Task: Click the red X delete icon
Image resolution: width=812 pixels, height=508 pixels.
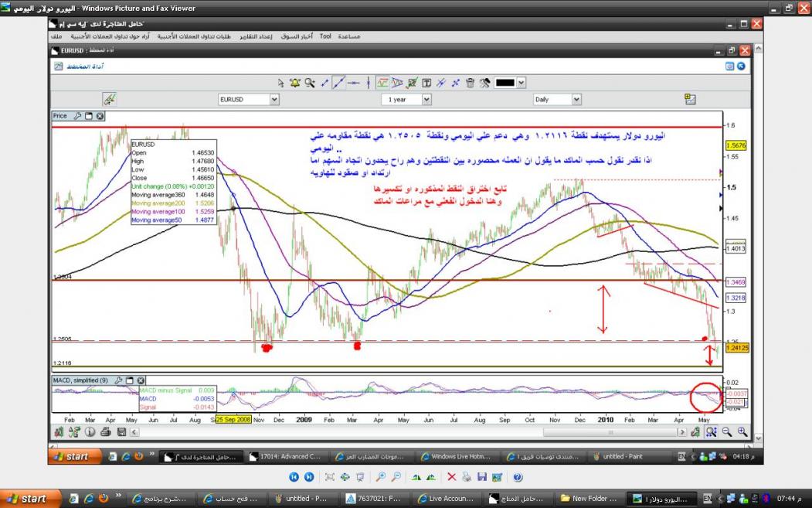Action: click(x=452, y=478)
